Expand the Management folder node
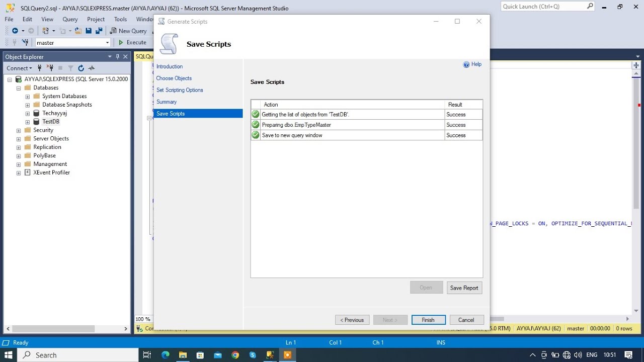Viewport: 644px width, 362px height. pyautogui.click(x=19, y=164)
